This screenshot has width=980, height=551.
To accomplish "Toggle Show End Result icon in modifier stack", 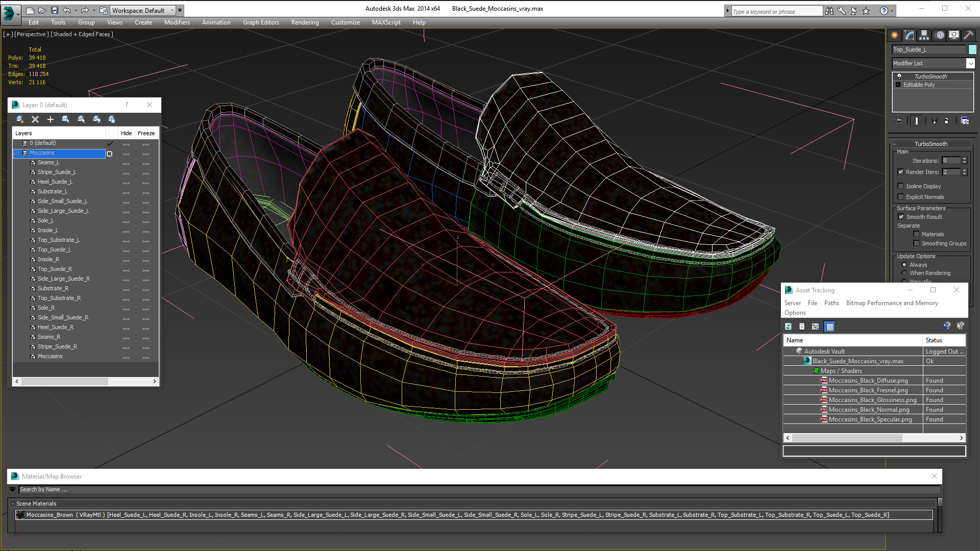I will tap(917, 121).
